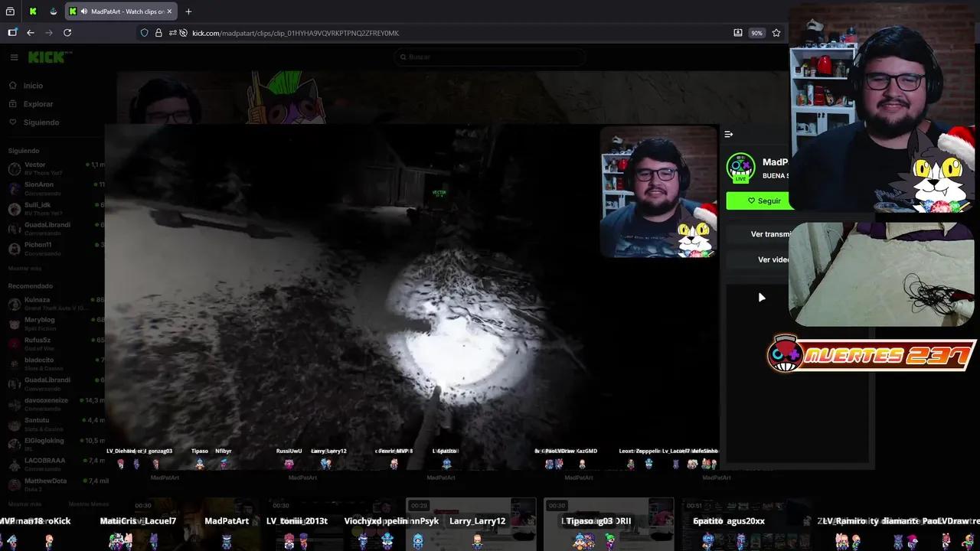The height and width of the screenshot is (551, 980).
Task: Open the tracking protection shield icon
Action: 144,33
